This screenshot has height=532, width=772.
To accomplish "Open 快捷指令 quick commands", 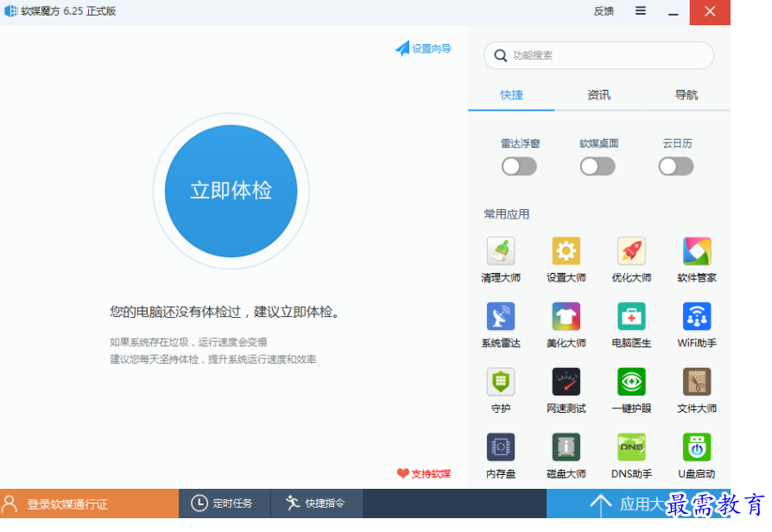I will click(x=317, y=503).
